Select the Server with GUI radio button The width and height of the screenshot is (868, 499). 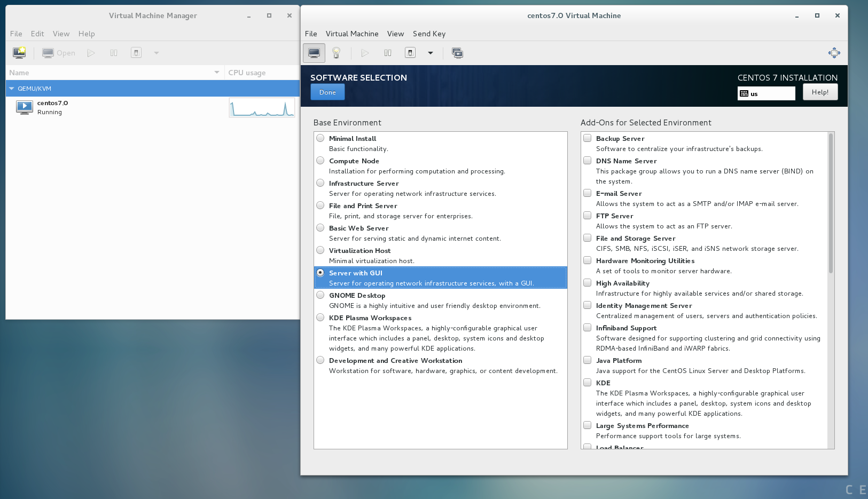[320, 273]
